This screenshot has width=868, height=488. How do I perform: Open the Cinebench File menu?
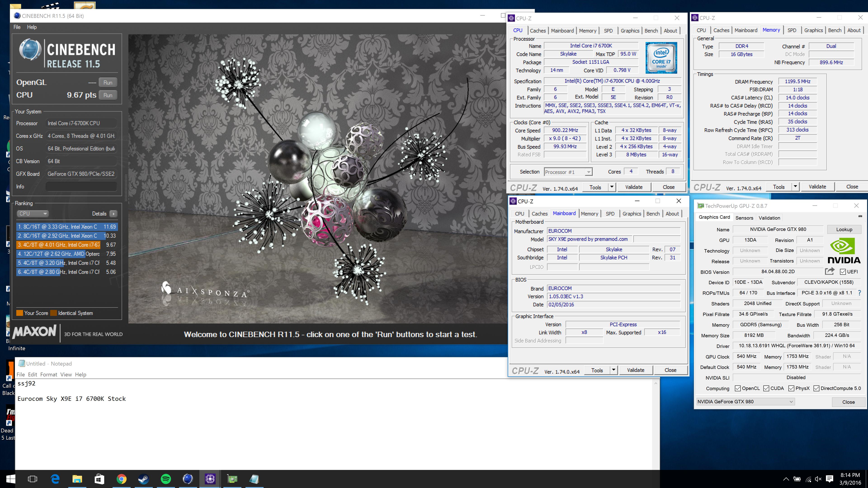pos(17,27)
